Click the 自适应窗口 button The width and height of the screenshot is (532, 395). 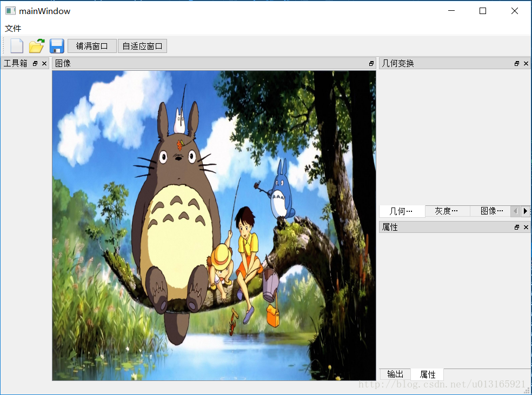(x=142, y=46)
